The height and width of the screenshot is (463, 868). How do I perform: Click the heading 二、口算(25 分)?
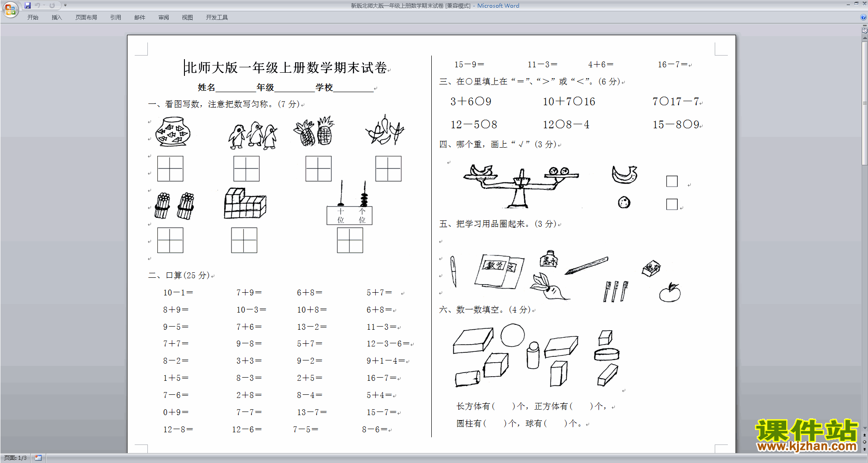coord(179,276)
